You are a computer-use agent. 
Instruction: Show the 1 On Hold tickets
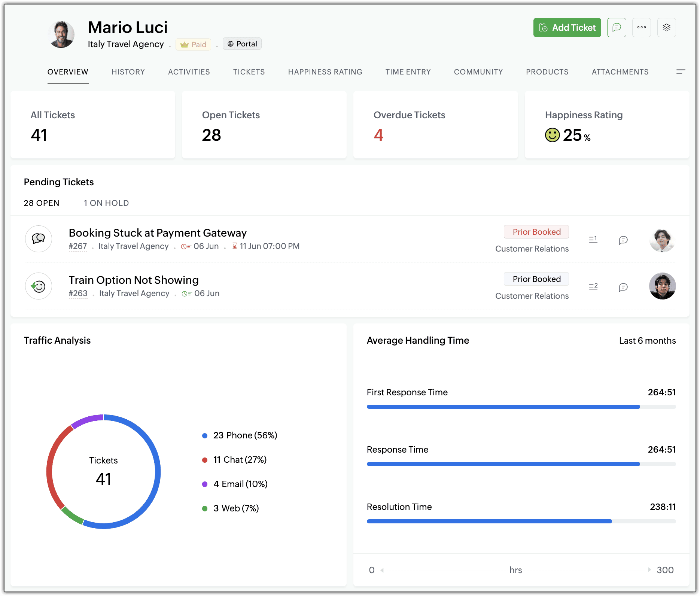click(106, 203)
